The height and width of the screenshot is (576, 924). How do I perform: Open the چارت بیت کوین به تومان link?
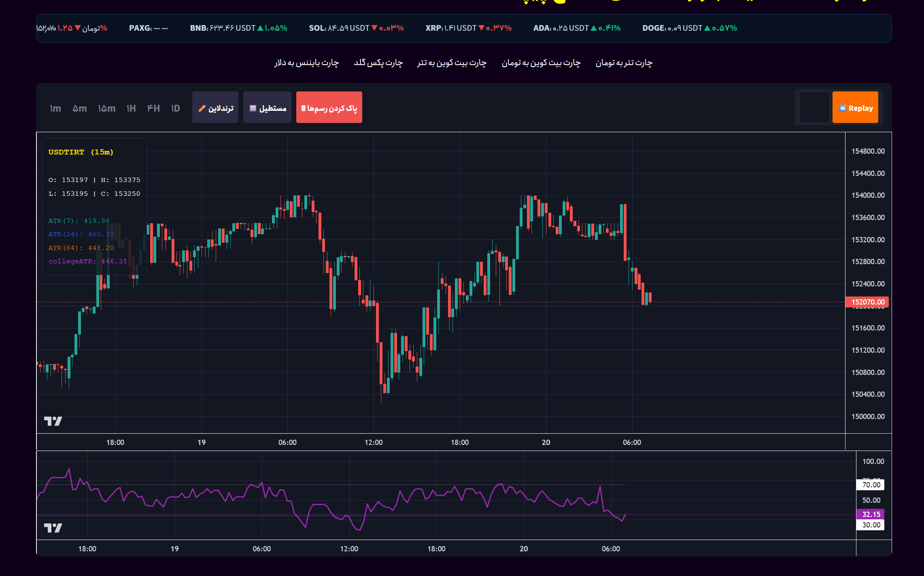pos(541,63)
